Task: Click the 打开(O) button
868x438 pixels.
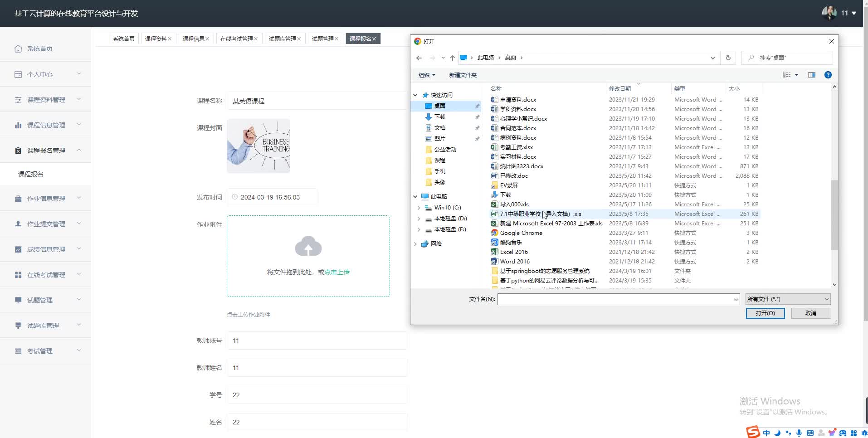Action: pos(766,313)
